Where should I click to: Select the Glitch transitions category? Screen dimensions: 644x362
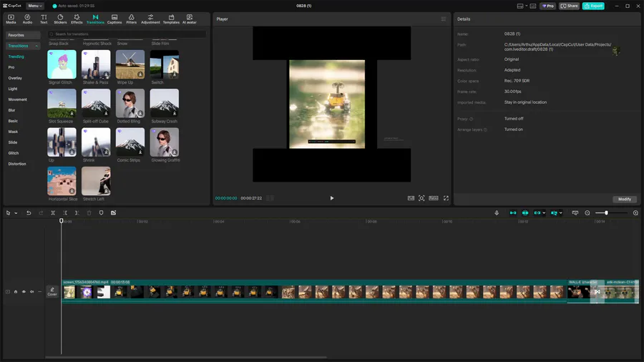tap(14, 153)
